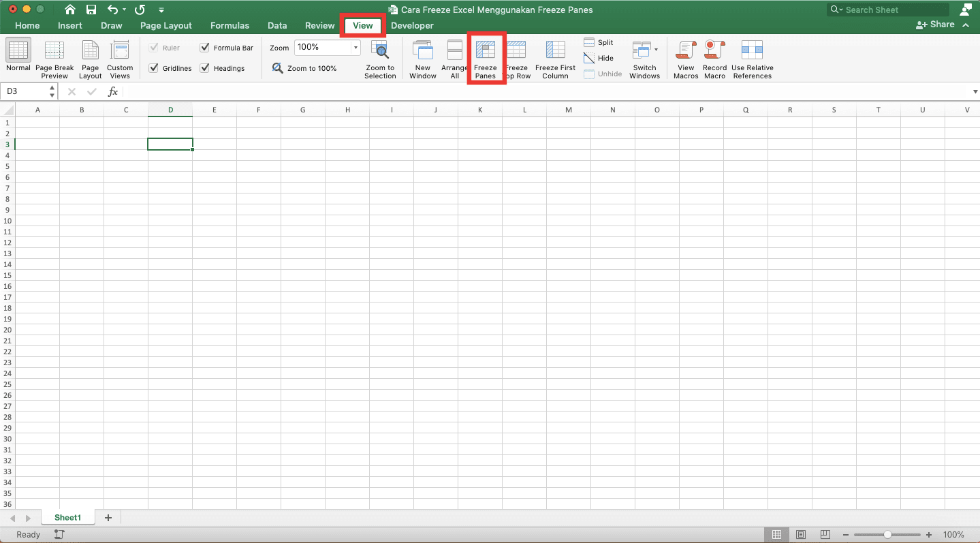Go to previous sheet arrow
Image resolution: width=980 pixels, height=543 pixels.
click(12, 518)
